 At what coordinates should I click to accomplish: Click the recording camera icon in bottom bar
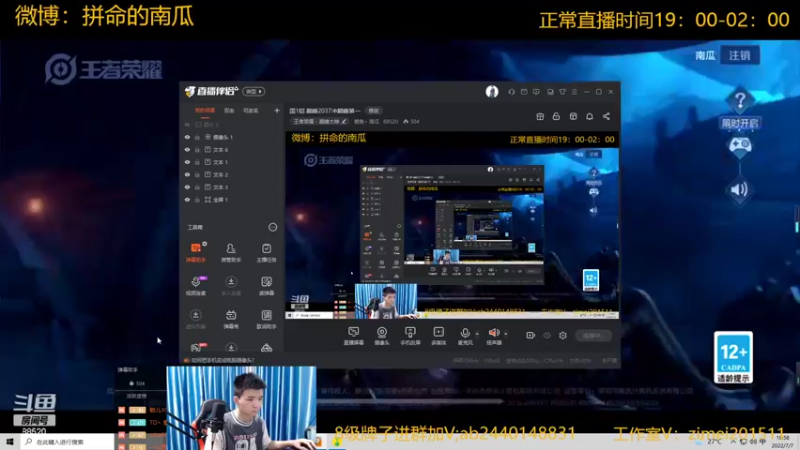pyautogui.click(x=531, y=335)
